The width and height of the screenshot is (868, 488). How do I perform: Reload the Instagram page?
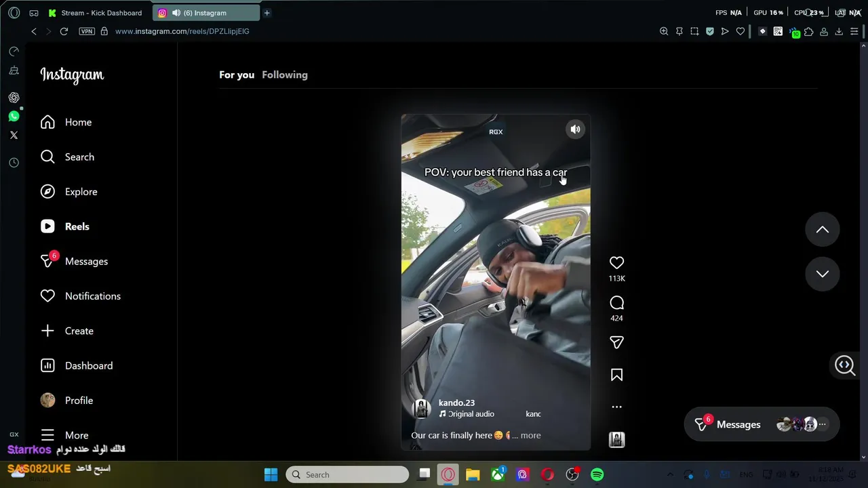pos(64,31)
